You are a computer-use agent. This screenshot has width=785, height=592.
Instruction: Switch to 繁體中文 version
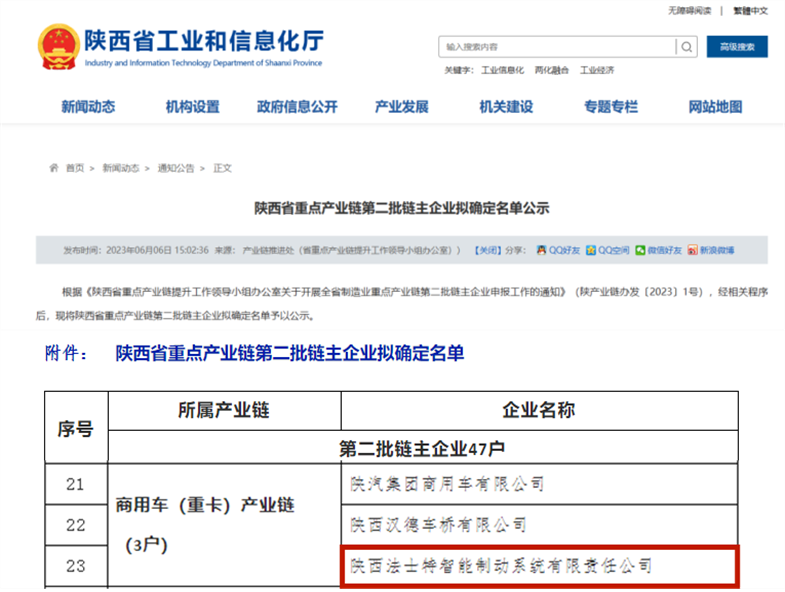click(750, 11)
